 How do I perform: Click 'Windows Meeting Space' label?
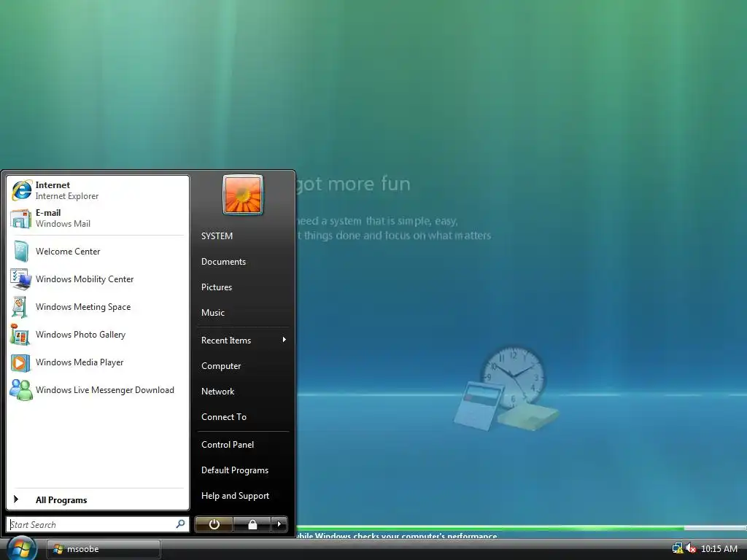click(x=83, y=307)
